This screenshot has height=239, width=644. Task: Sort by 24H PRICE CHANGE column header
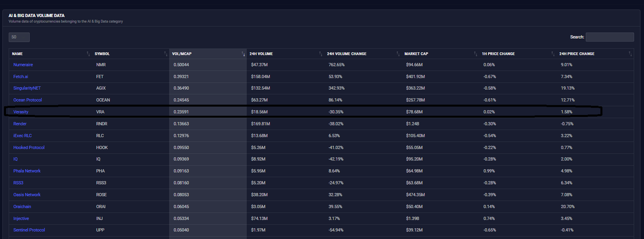(595, 54)
